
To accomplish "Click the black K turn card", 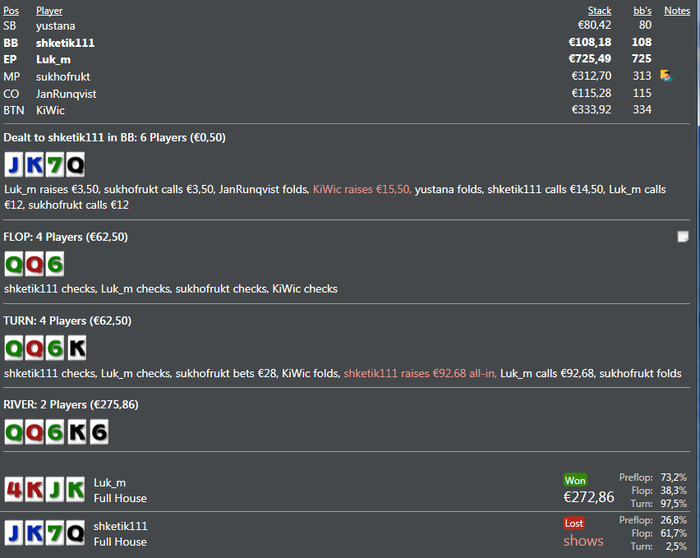I will [x=77, y=348].
